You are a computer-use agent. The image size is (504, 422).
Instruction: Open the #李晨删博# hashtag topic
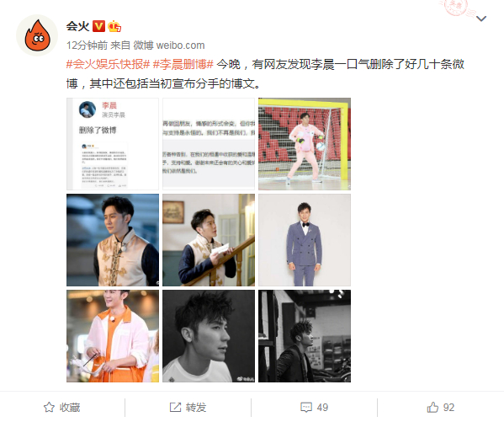[x=183, y=64]
